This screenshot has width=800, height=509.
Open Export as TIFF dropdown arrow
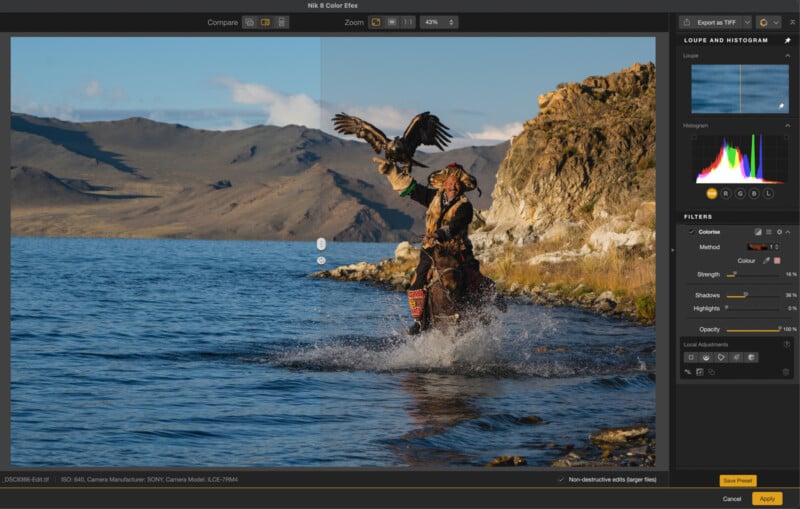point(746,22)
